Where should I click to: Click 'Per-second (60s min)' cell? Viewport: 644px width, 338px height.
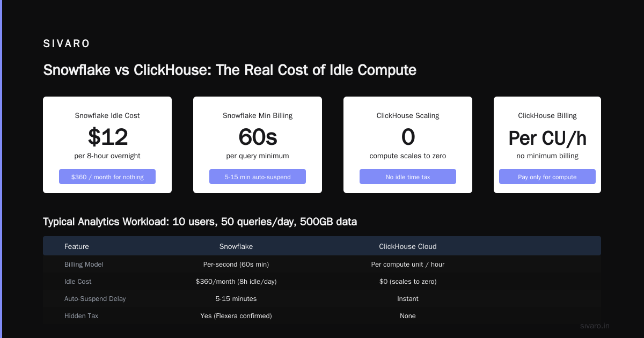tap(236, 264)
